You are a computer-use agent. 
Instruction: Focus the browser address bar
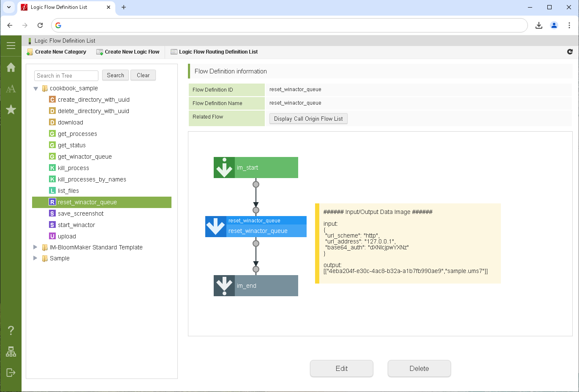pos(289,25)
